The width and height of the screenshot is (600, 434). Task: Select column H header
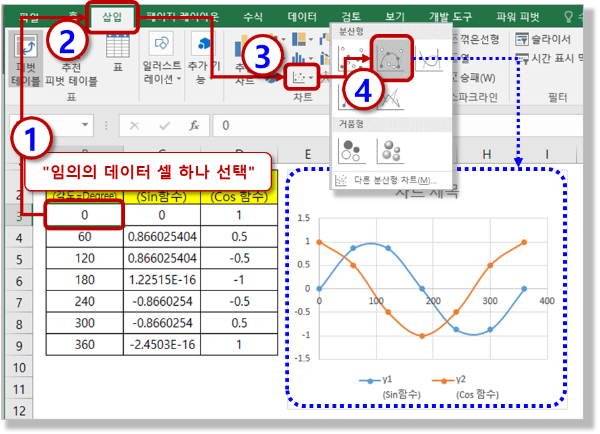486,155
